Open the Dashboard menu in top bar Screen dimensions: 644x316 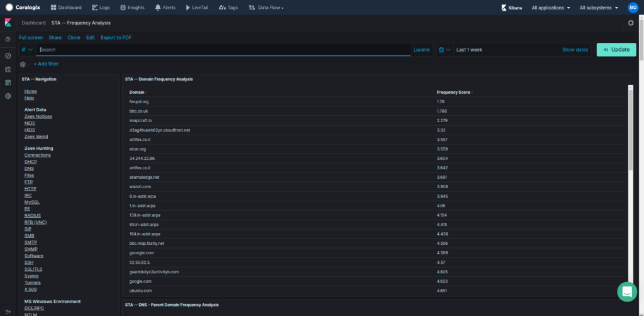[66, 8]
